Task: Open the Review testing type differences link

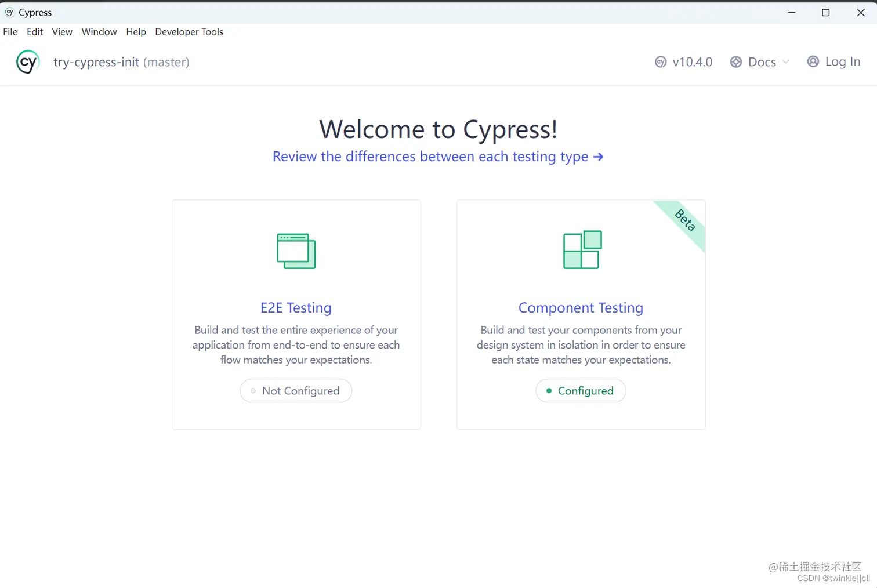Action: (438, 157)
